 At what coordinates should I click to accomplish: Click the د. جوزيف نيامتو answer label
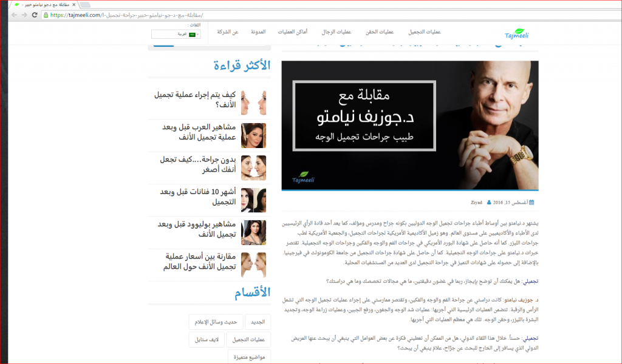(521, 300)
